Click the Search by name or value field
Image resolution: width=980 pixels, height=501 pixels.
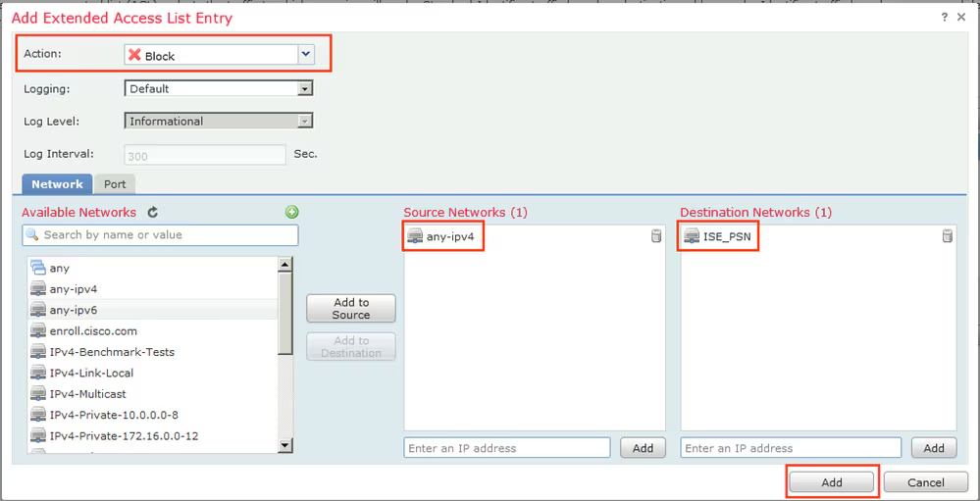[x=161, y=235]
